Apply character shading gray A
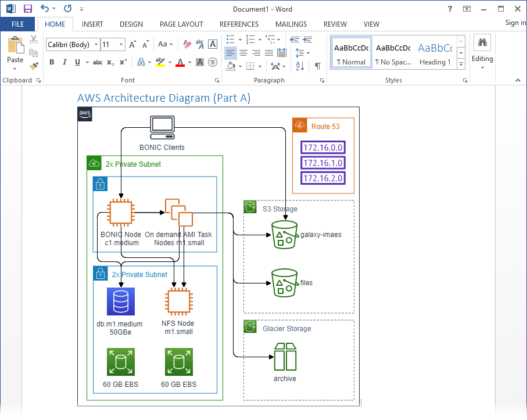The width and height of the screenshot is (527, 420). click(200, 62)
